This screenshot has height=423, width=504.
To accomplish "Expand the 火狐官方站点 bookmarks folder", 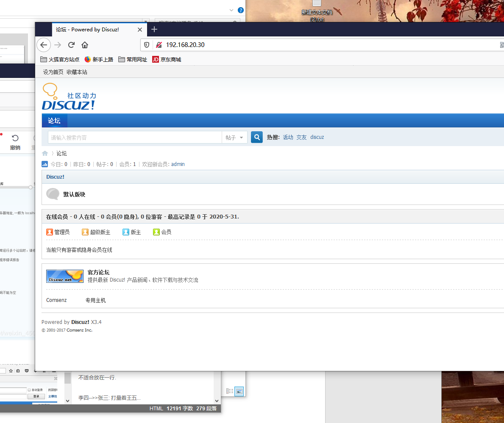I will coord(44,59).
